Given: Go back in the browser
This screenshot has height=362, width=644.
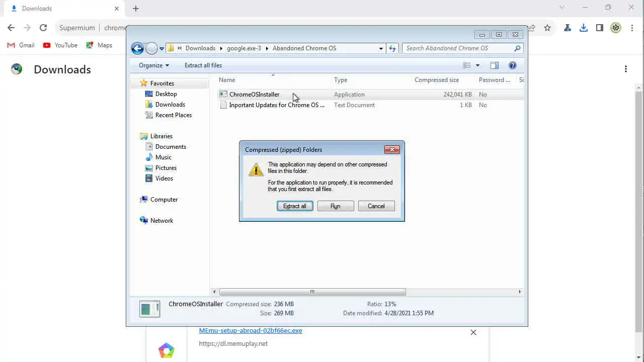Looking at the screenshot, I should tap(11, 28).
